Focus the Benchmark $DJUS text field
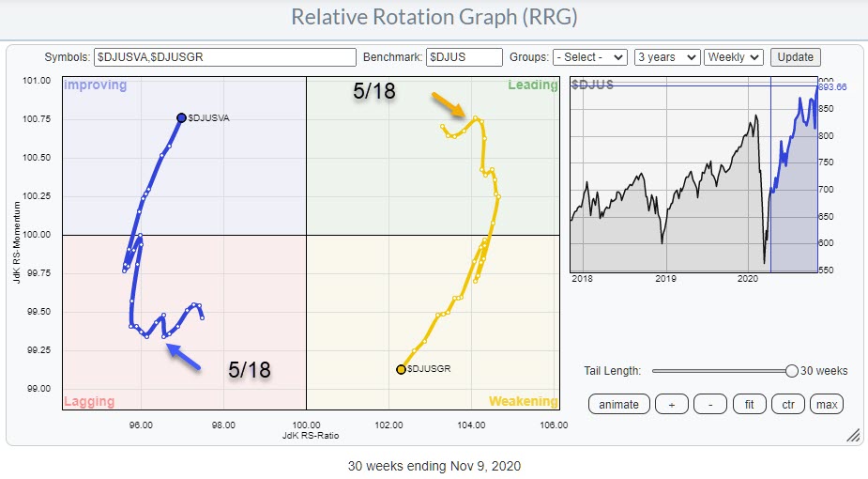The width and height of the screenshot is (868, 479). coord(464,57)
